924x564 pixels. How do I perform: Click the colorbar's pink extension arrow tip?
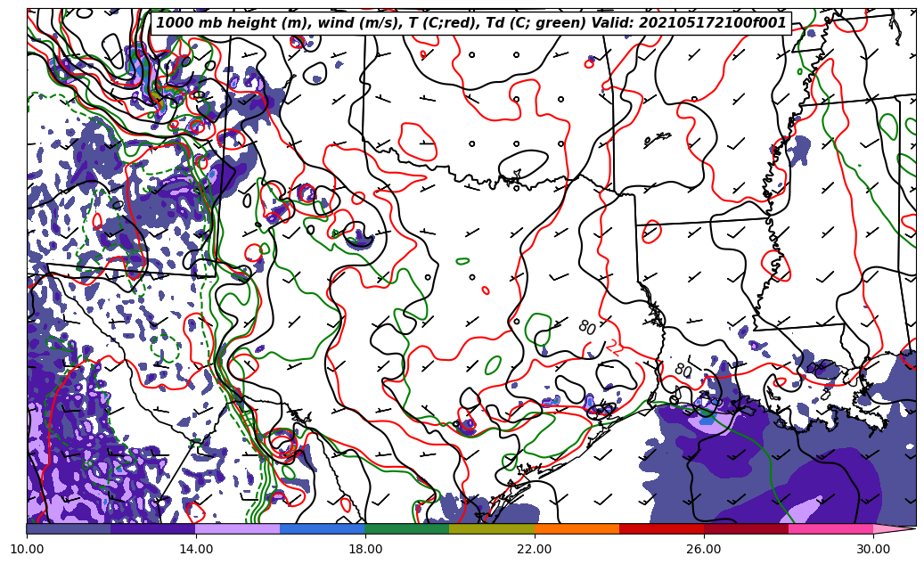[895, 528]
